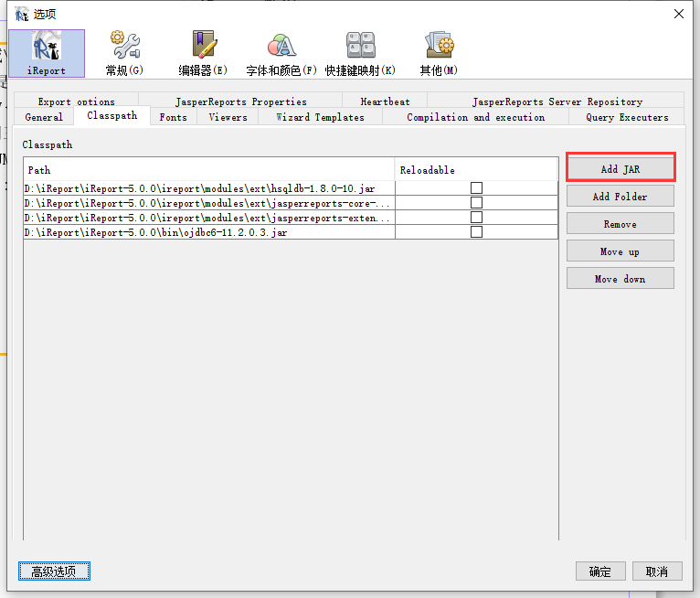Click the Move down button

(x=620, y=279)
